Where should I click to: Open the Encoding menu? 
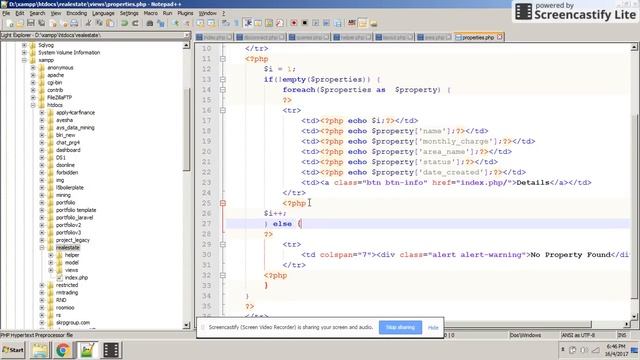click(77, 13)
